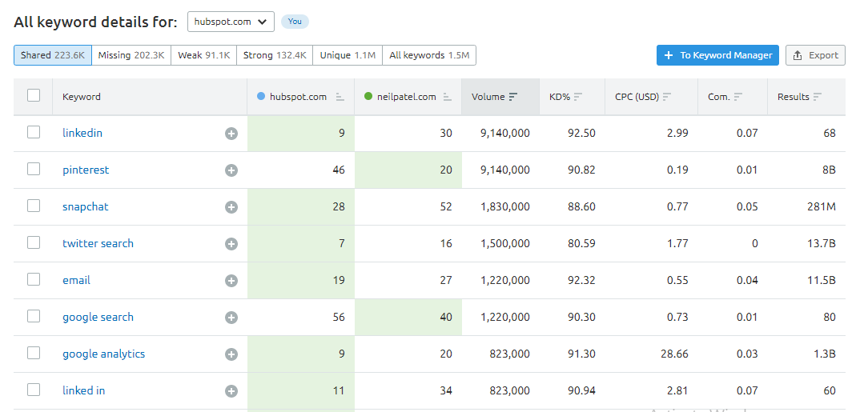Open the email keyword link
This screenshot has height=412, width=868.
pos(76,280)
